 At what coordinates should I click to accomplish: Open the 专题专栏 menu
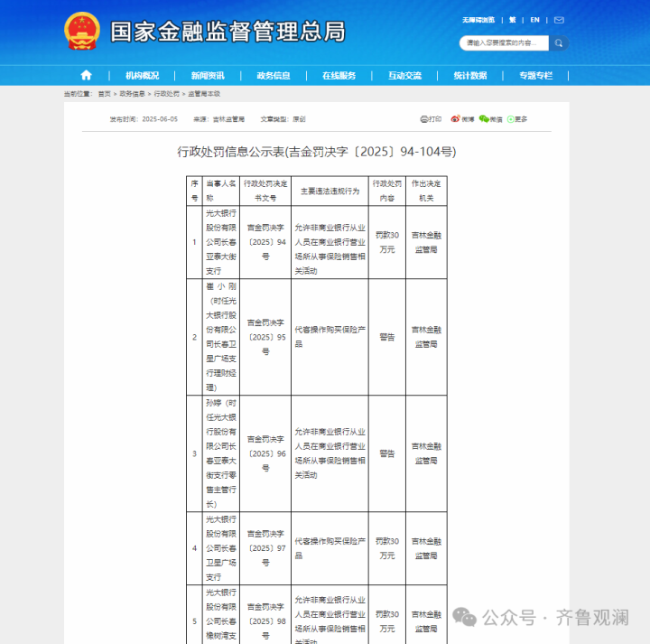click(x=536, y=76)
